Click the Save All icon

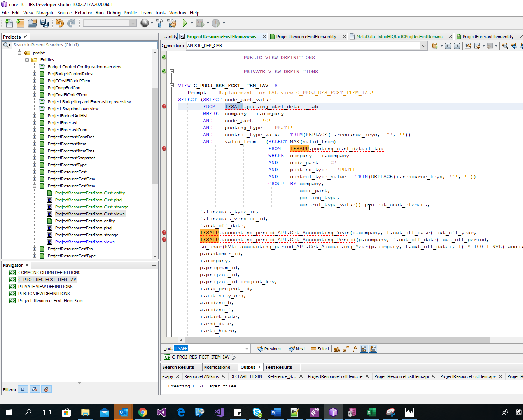[x=45, y=23]
